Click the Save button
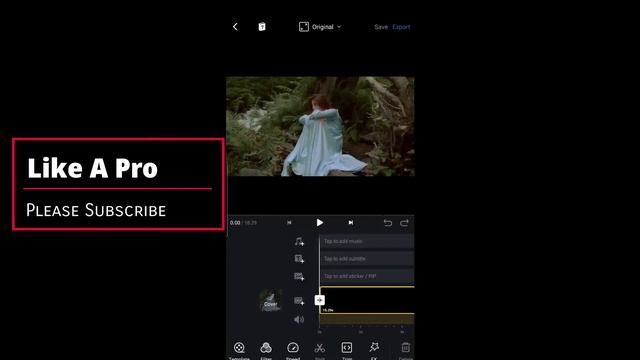The width and height of the screenshot is (640, 360). 381,27
